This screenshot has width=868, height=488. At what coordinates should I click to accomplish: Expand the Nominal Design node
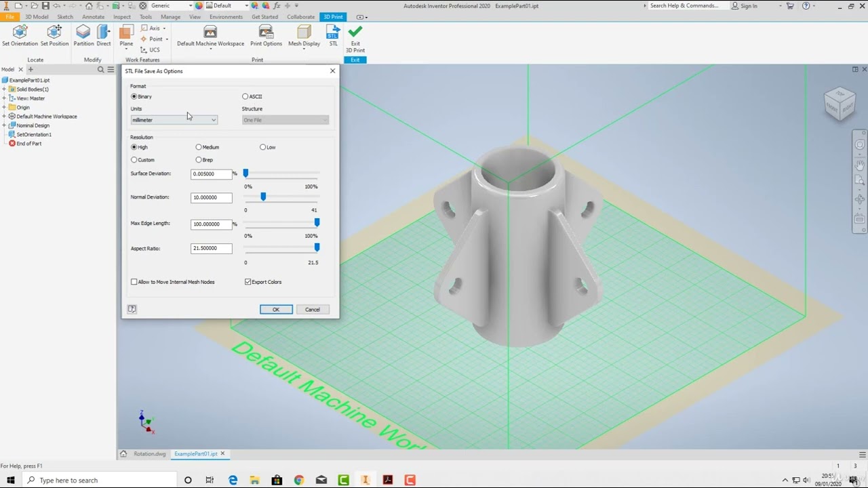pyautogui.click(x=4, y=125)
